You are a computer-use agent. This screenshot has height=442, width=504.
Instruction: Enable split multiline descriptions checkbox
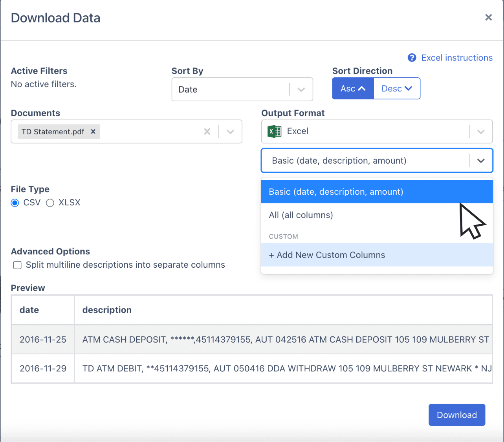click(x=17, y=265)
